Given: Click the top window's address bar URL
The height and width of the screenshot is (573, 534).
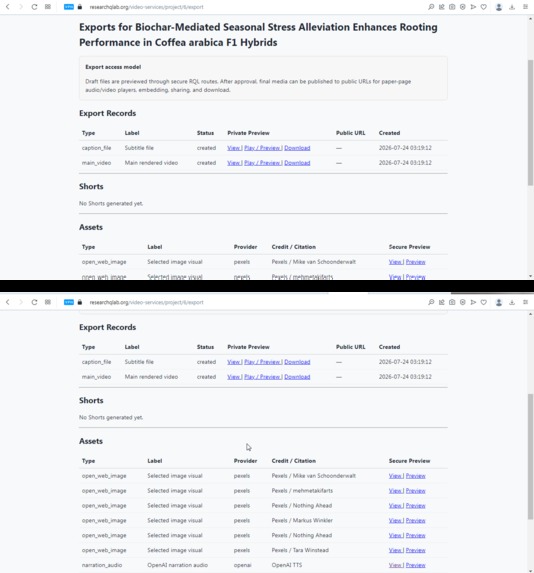Looking at the screenshot, I should 146,7.
